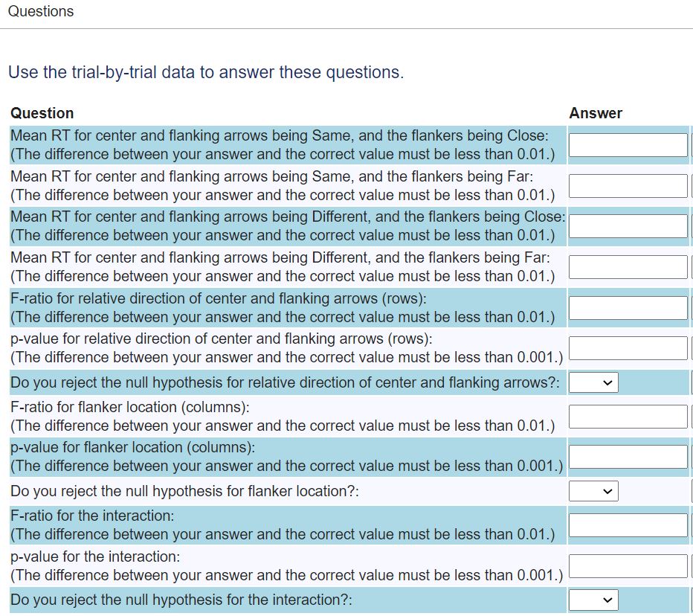
Task: Click text 'Mean RT ... Same, and the flankers being Far'
Action: click(x=272, y=176)
